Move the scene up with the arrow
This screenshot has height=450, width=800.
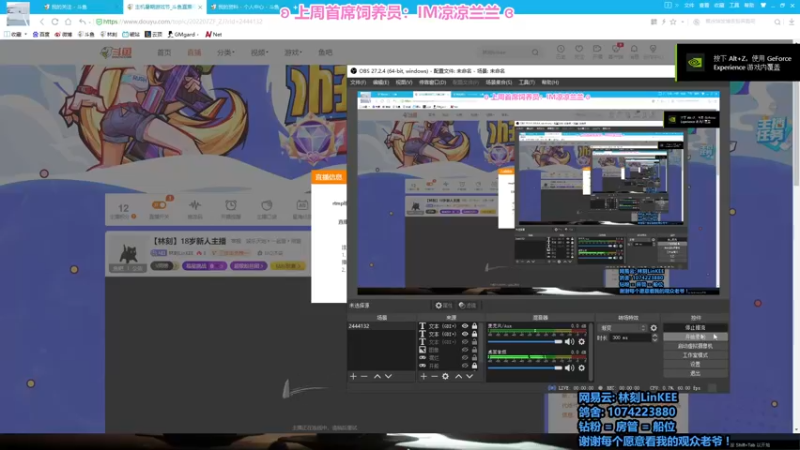tap(377, 377)
